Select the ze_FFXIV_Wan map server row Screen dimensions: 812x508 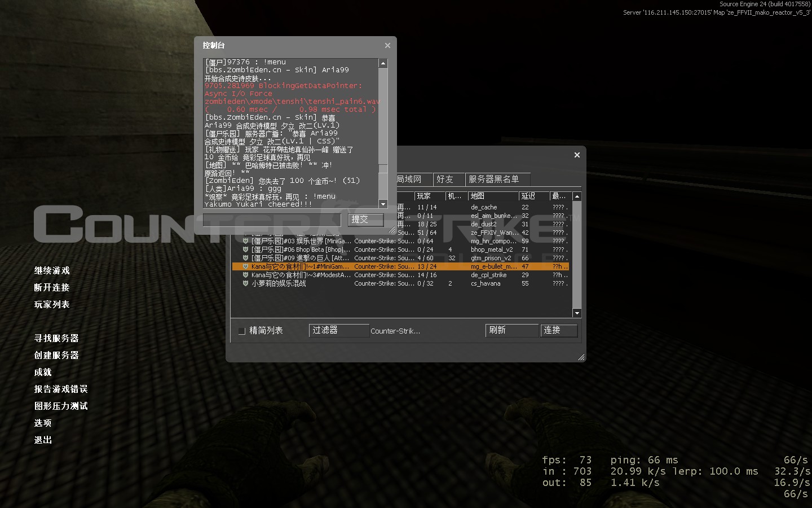(484, 233)
